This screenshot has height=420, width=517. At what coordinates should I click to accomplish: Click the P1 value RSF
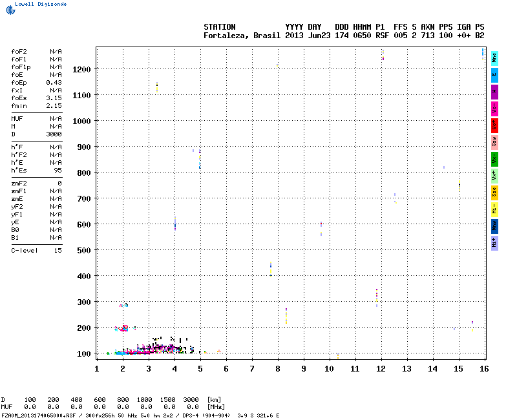pos(382,36)
